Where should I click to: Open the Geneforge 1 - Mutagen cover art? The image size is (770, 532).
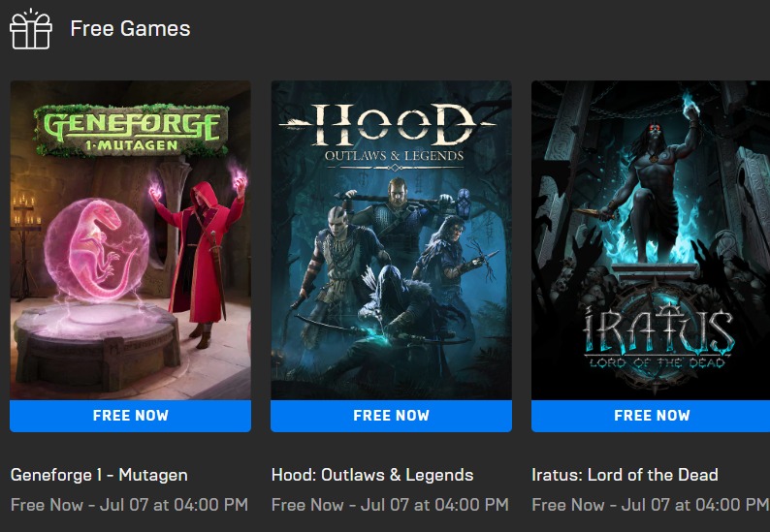(x=131, y=240)
